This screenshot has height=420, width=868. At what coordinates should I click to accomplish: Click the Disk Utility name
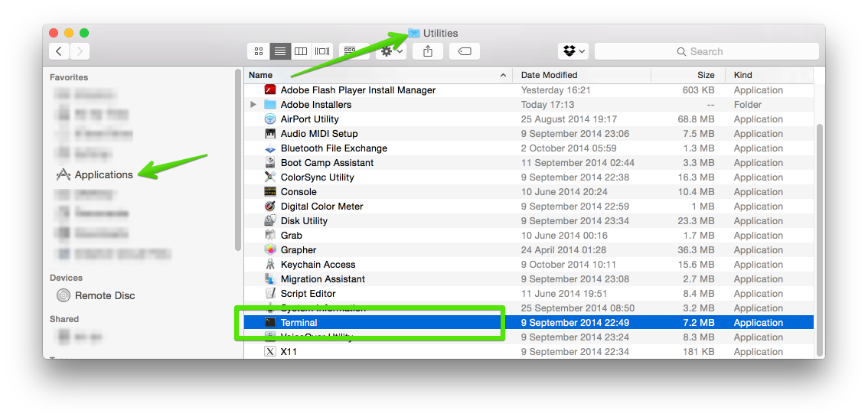pos(304,221)
